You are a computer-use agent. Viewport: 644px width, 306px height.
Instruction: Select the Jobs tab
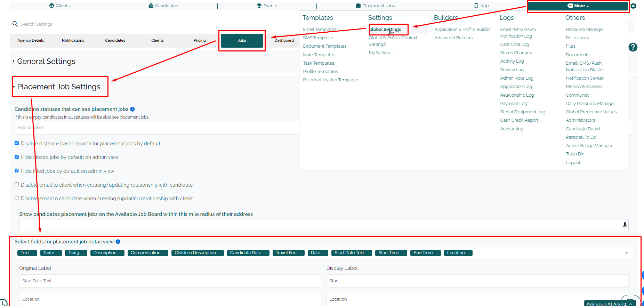point(242,41)
